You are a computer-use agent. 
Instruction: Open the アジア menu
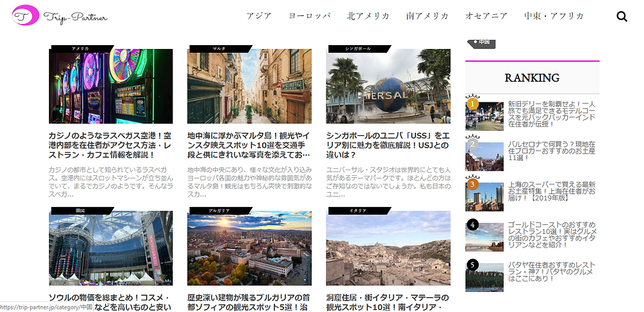[x=259, y=16]
